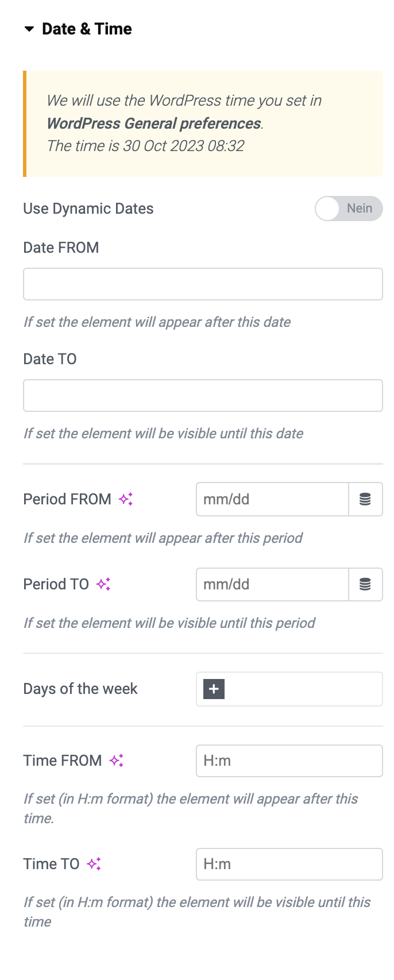Open dynamic tags database icon for Period TO
The width and height of the screenshot is (394, 980).
pyautogui.click(x=365, y=584)
